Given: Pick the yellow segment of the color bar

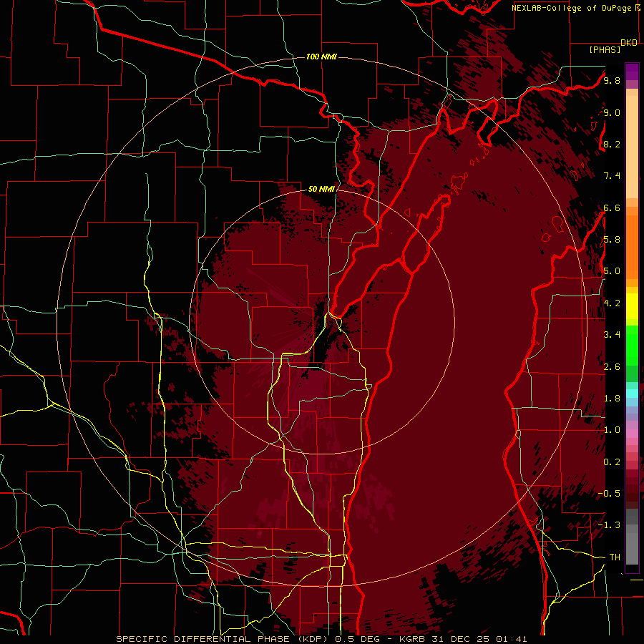Looking at the screenshot, I should [632, 306].
